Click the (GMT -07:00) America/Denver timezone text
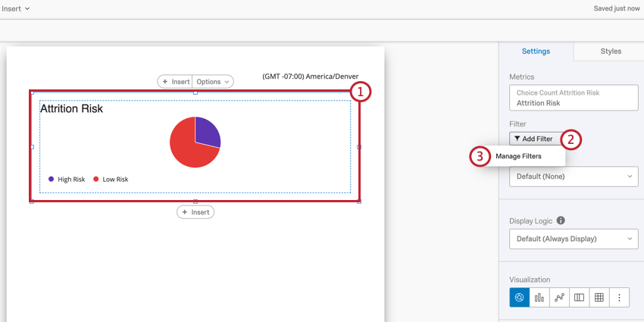Screen dimensions: 644x322 tap(311, 76)
